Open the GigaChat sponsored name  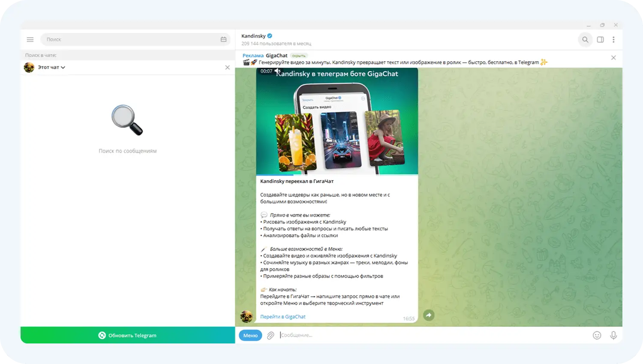coord(276,56)
